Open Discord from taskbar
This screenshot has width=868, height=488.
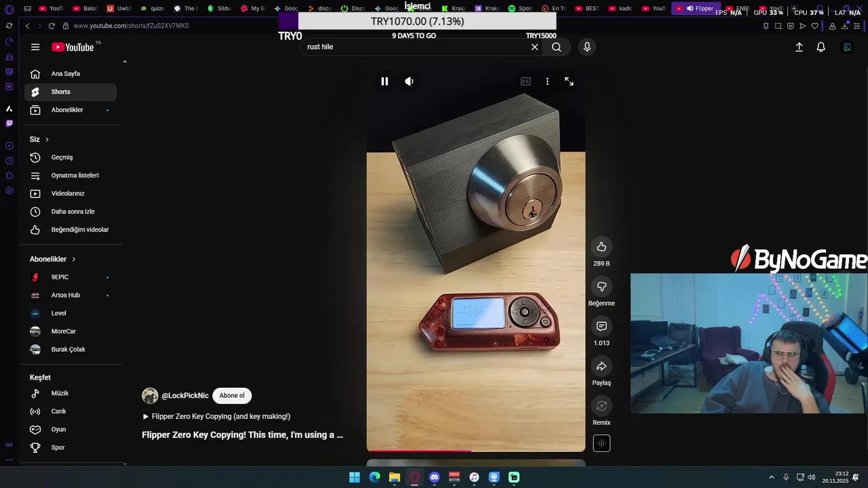tap(434, 477)
